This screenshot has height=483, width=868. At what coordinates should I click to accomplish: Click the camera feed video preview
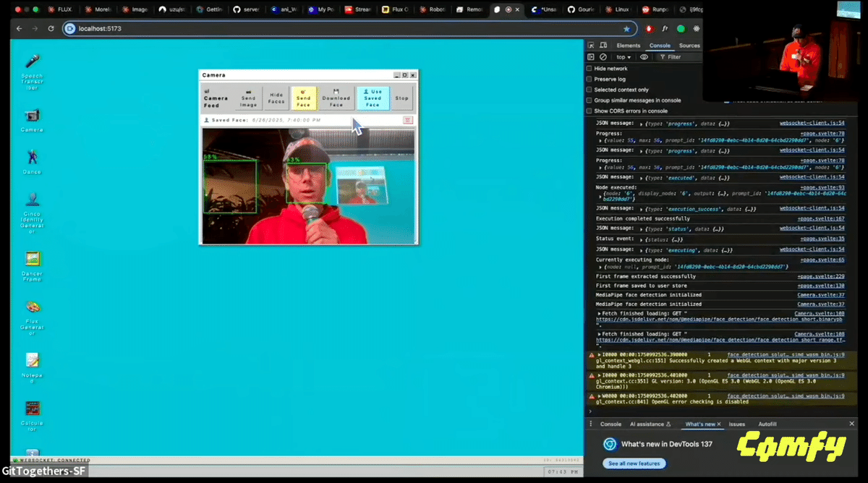tap(308, 186)
